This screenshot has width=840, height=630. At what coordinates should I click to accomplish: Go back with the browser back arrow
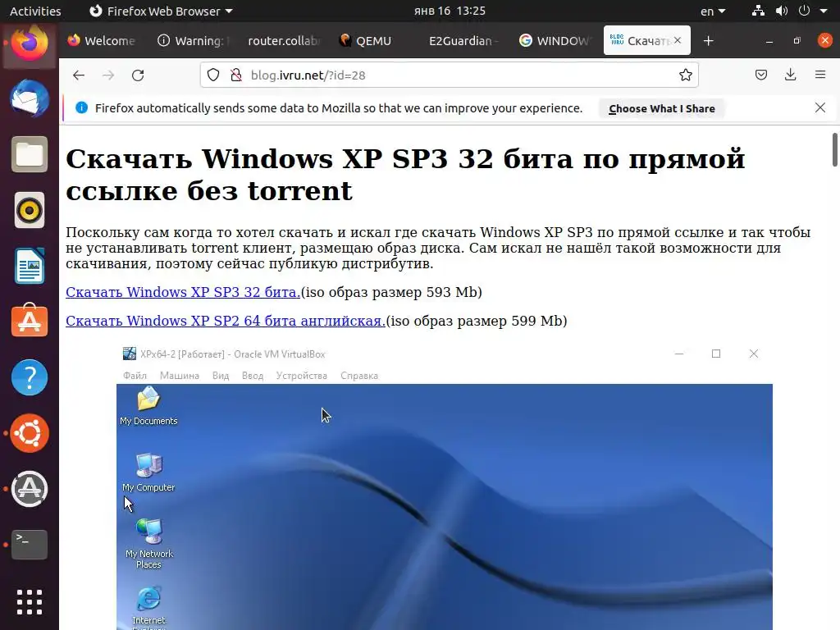point(79,75)
